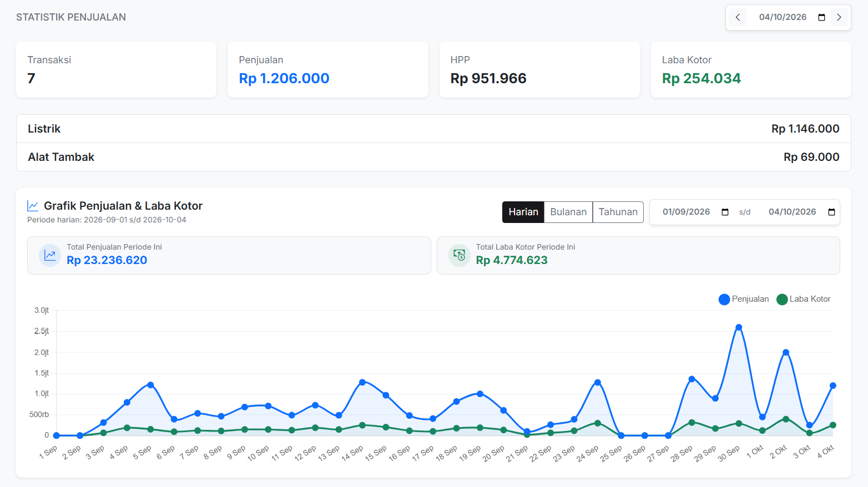
Task: Click the top date field 04/10/2026
Action: (783, 17)
